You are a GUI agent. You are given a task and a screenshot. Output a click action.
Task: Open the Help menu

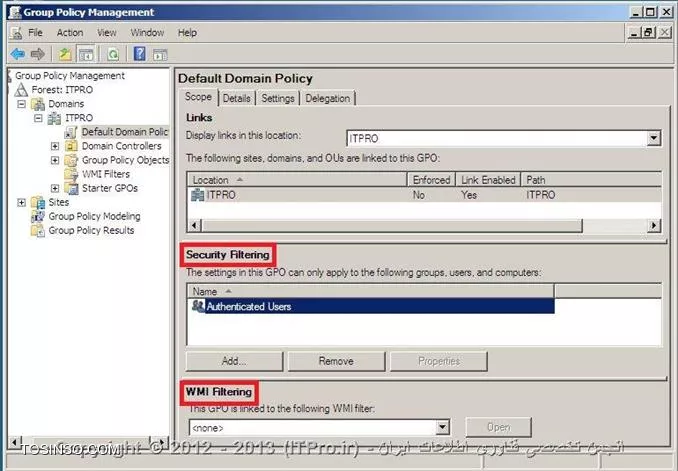coord(187,33)
